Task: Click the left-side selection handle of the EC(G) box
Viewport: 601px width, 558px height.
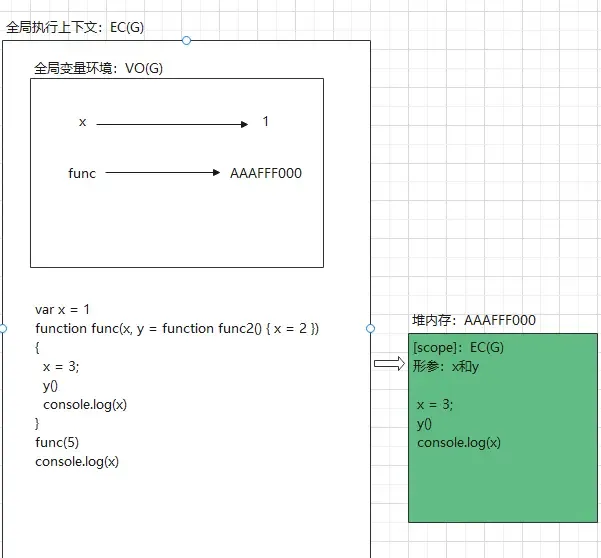Action: pos(3,328)
